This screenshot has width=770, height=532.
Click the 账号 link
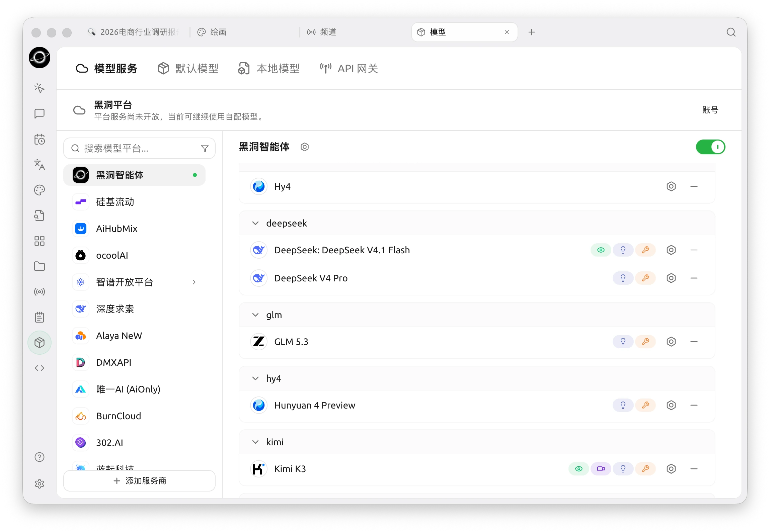pos(710,110)
